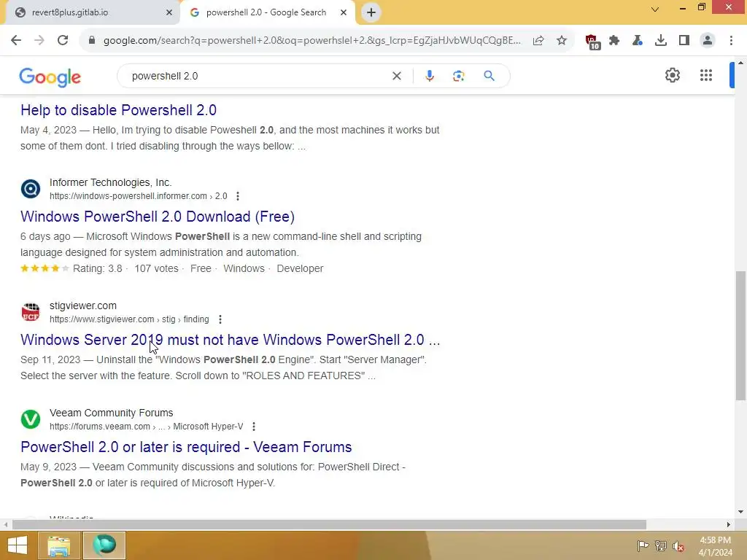Open the share page icon in address bar
This screenshot has width=747, height=560.
coord(538,41)
